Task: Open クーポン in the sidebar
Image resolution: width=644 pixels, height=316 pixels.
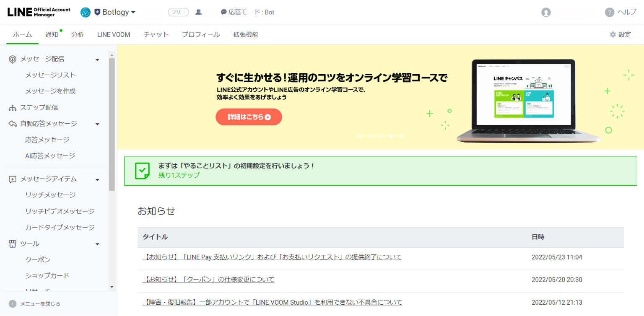Action: (38, 259)
